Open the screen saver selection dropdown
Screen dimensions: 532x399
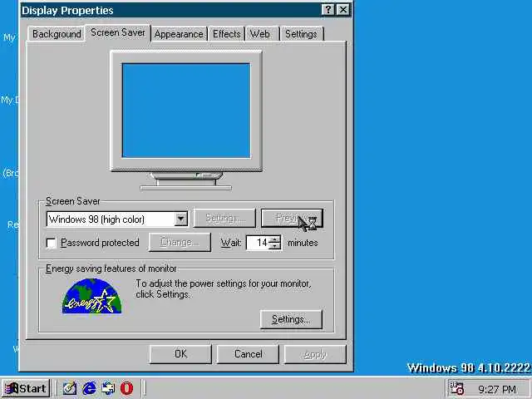[x=181, y=219]
